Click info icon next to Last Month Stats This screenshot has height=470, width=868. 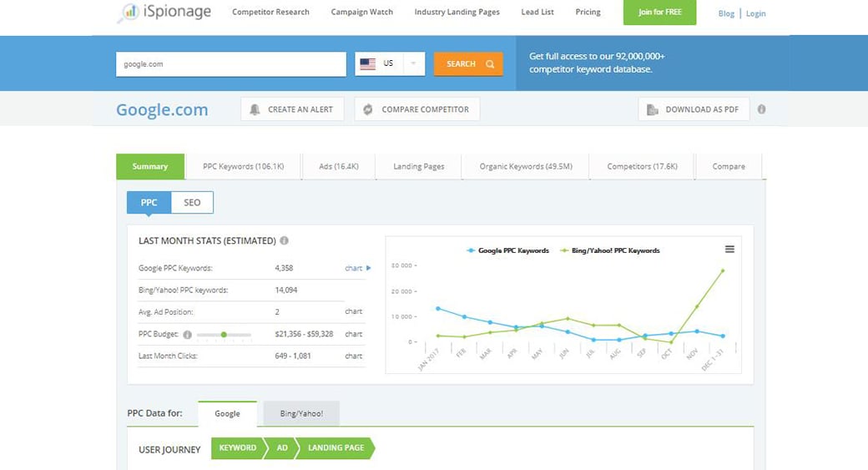(284, 240)
